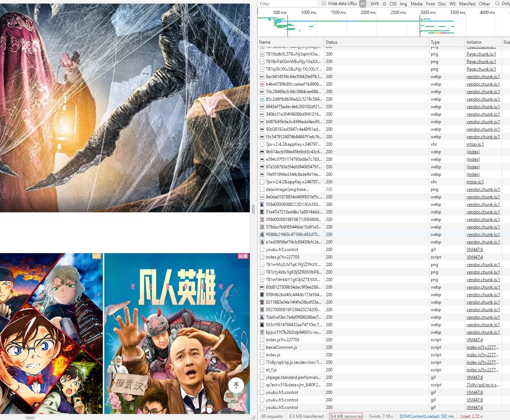Filter requests by WS type
The image size is (510, 420).
(x=452, y=4)
